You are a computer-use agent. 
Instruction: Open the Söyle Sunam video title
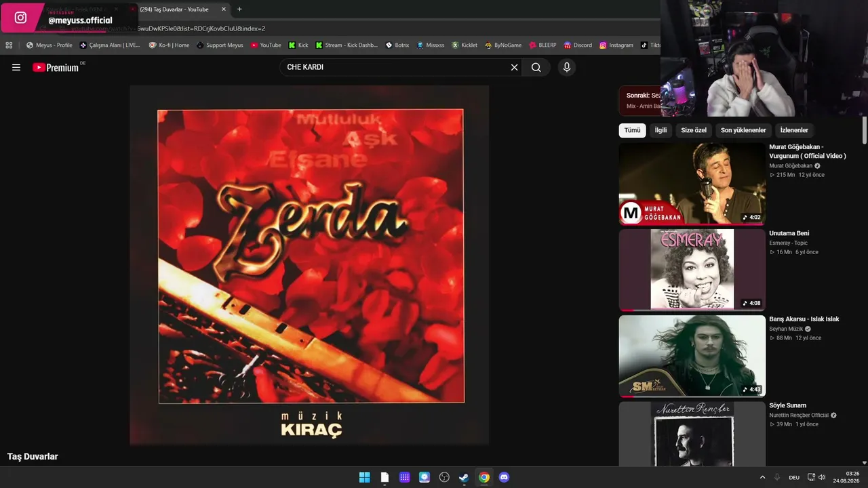787,405
